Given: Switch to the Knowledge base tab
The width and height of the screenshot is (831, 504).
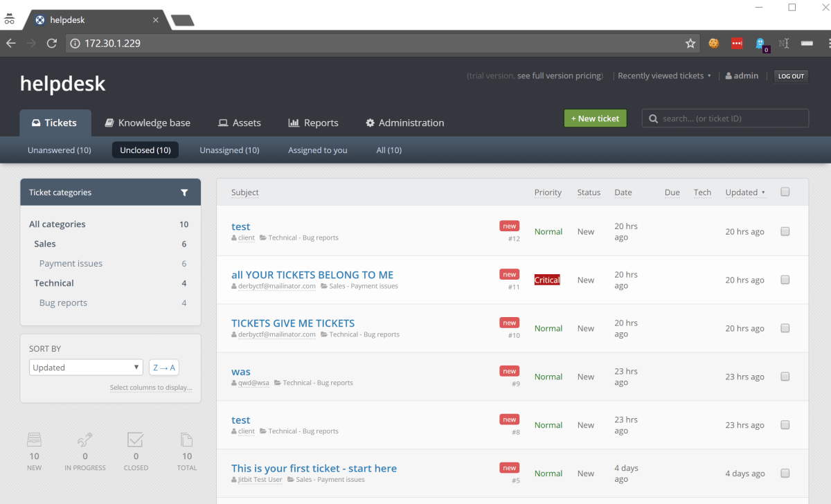Looking at the screenshot, I should point(148,123).
